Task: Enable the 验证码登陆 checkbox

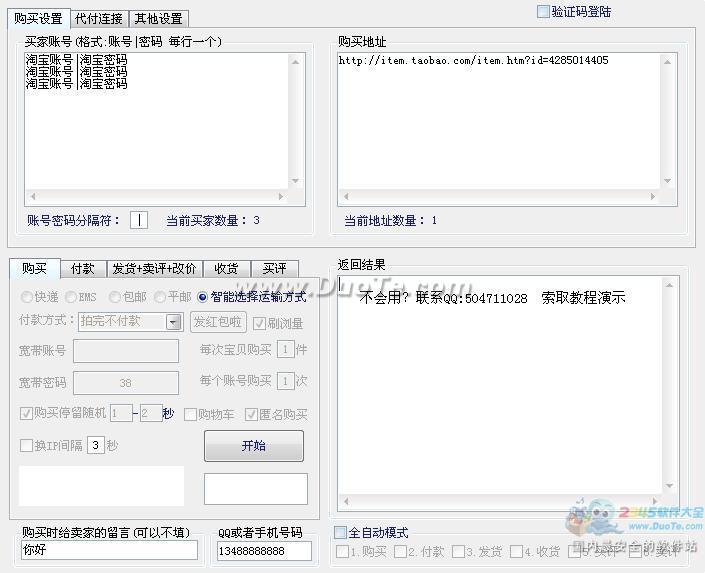Action: pos(544,12)
